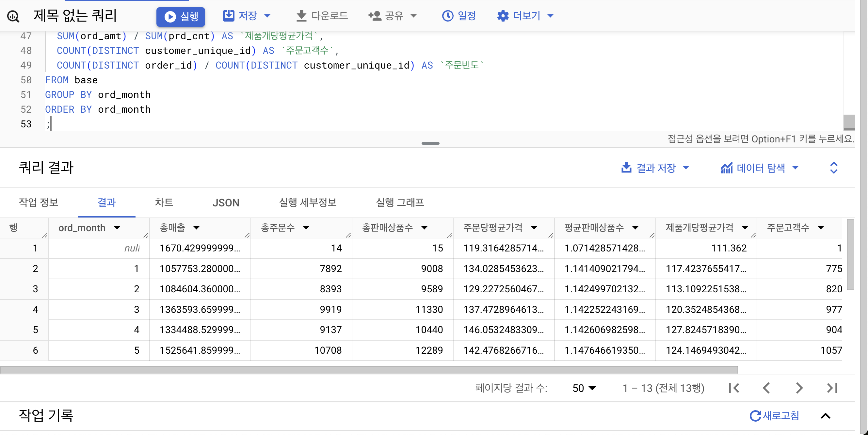
Task: Click the 저장 save icon
Action: [x=229, y=15]
